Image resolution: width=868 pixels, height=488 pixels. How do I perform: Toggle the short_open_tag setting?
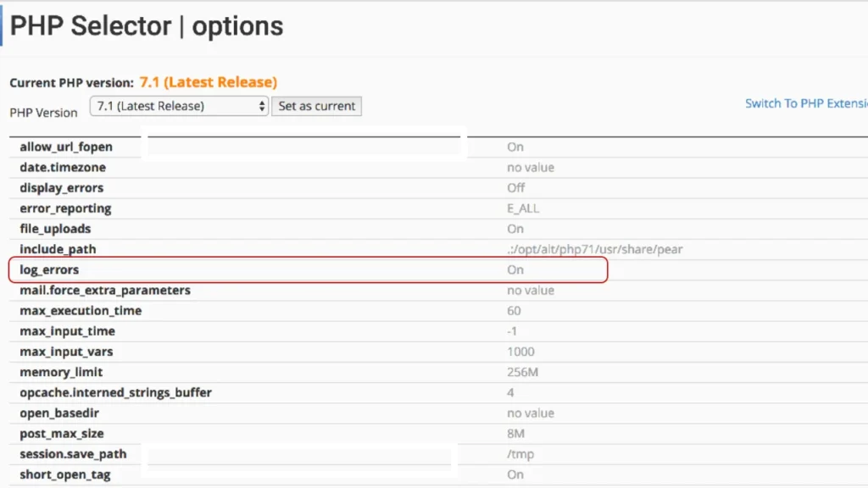pyautogui.click(x=515, y=474)
